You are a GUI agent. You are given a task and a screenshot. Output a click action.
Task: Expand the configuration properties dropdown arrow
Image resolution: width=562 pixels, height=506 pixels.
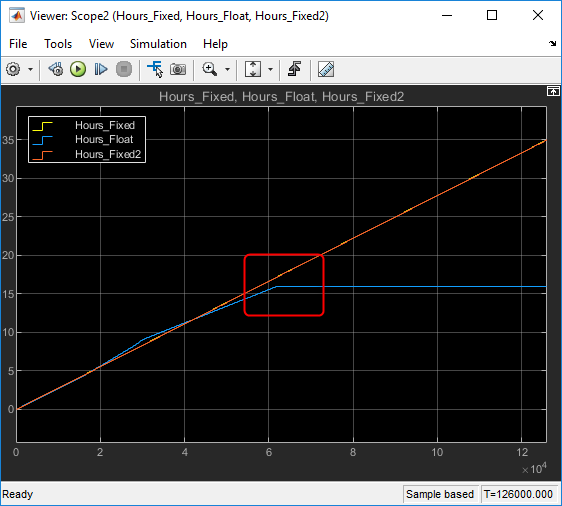point(31,70)
